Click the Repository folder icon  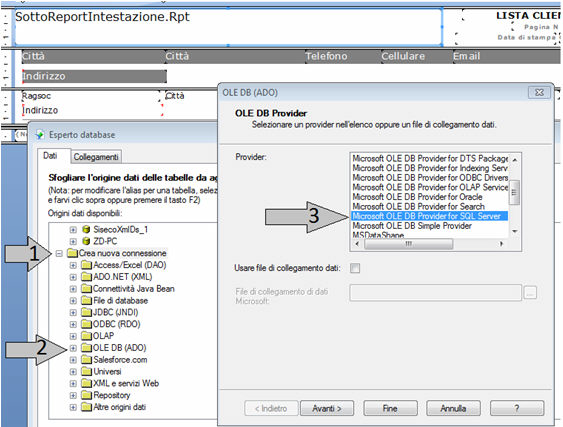pos(87,395)
